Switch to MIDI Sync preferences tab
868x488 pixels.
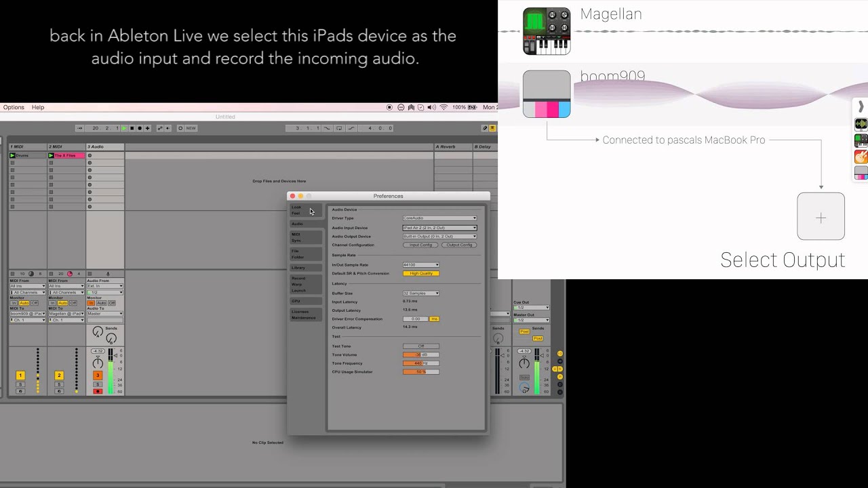click(x=306, y=237)
